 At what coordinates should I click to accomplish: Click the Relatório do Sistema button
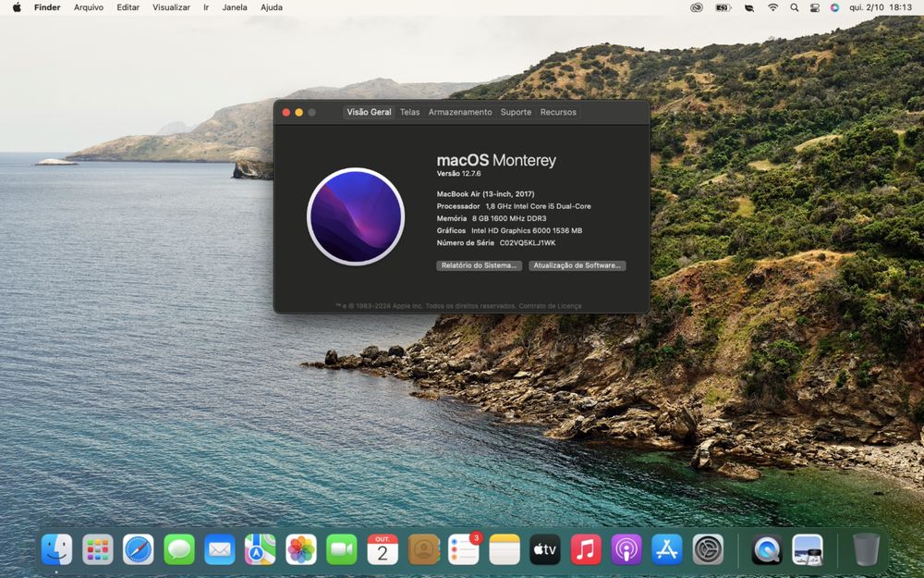(479, 265)
